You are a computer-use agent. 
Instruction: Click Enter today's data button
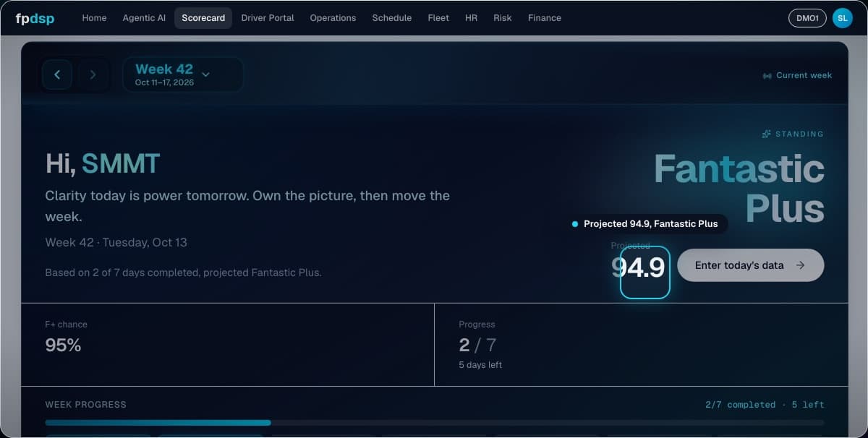(751, 265)
